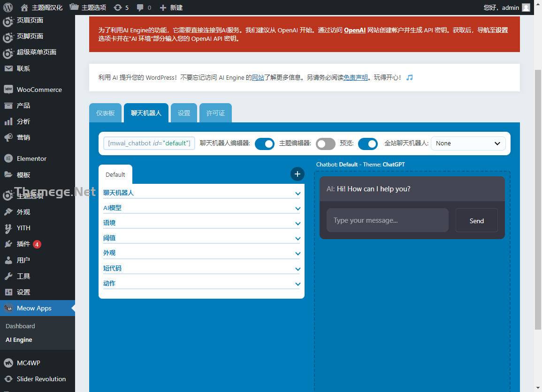Click the plus 新建 icon
The width and height of the screenshot is (542, 392).
tap(163, 7)
